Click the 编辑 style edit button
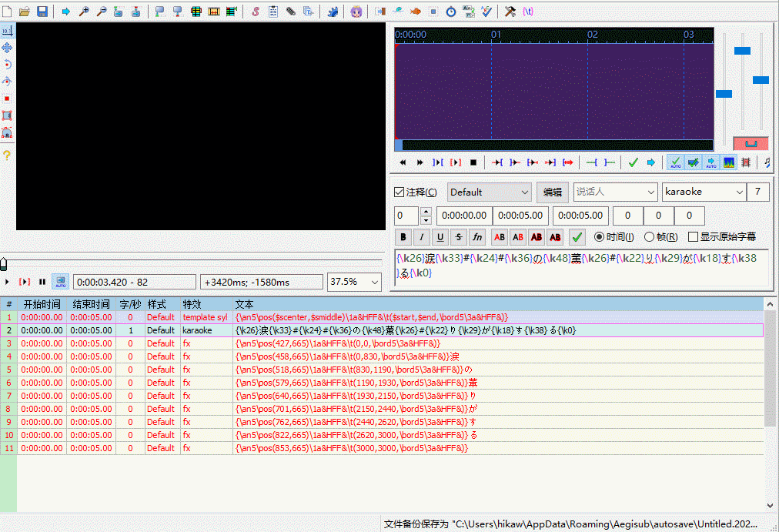Screen dimensions: 779x532 [x=553, y=192]
